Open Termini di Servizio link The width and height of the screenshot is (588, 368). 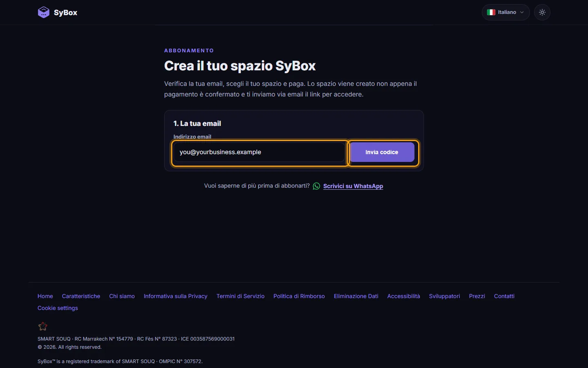[x=241, y=296]
